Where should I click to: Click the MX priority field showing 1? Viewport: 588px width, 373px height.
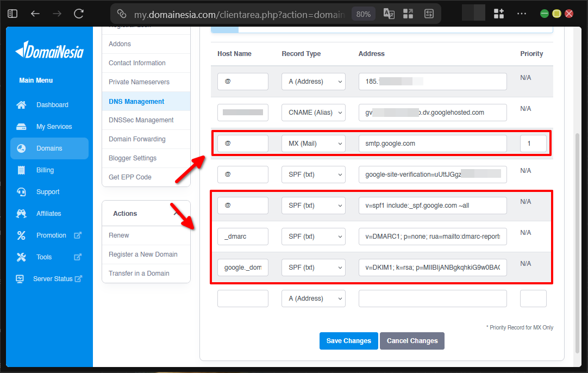pos(533,143)
